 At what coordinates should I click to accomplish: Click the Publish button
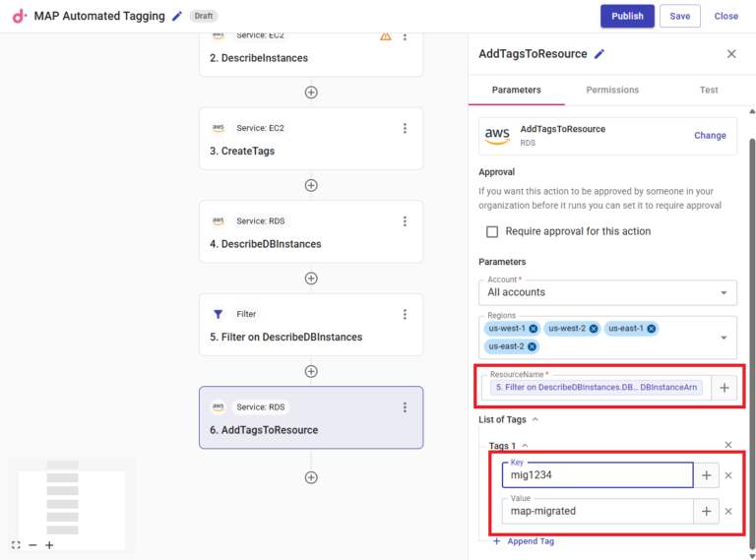click(x=627, y=16)
